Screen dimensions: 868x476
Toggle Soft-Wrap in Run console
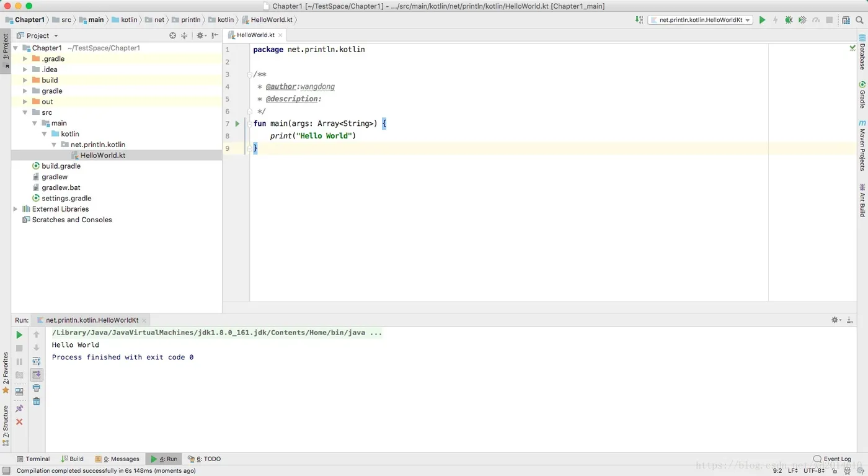37,361
